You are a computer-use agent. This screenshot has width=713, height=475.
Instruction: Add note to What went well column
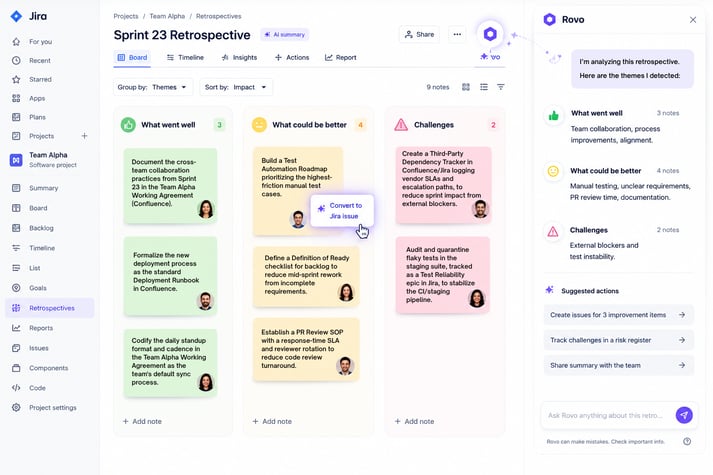coord(142,421)
